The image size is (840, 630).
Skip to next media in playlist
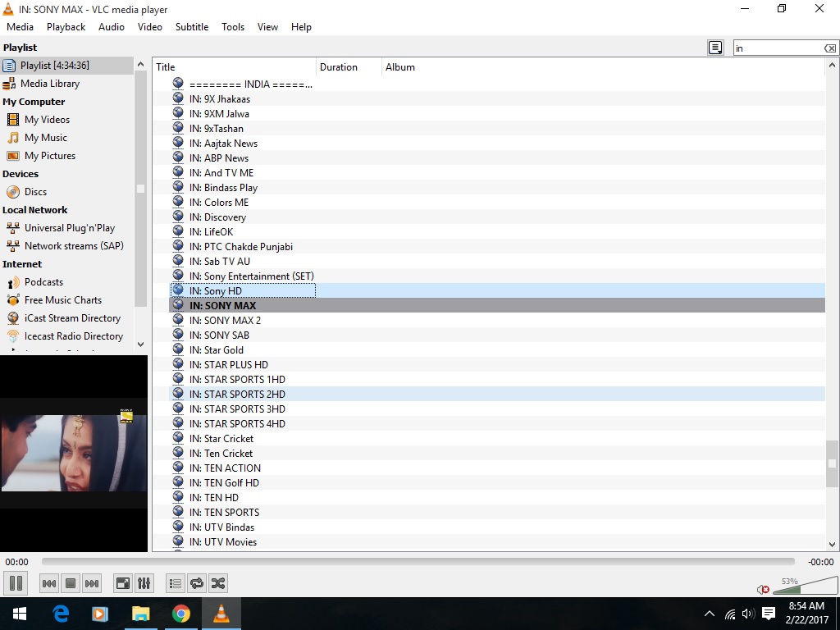click(92, 583)
